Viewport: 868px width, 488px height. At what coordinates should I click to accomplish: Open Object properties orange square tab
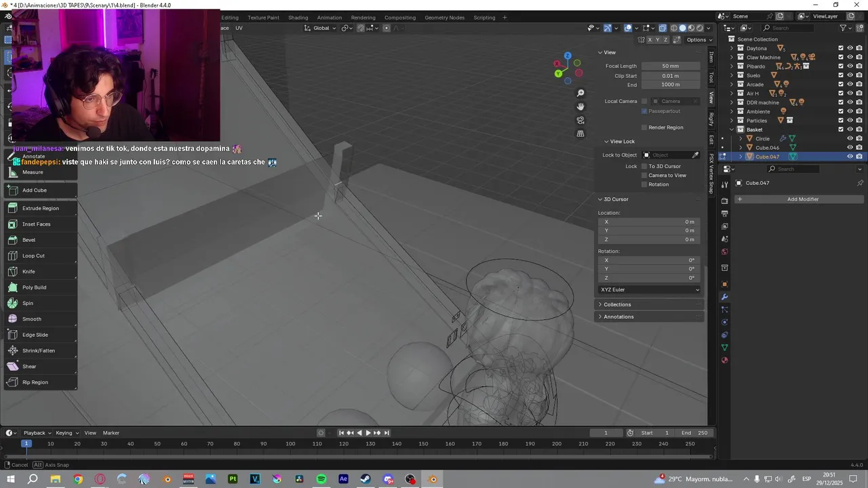[724, 284]
